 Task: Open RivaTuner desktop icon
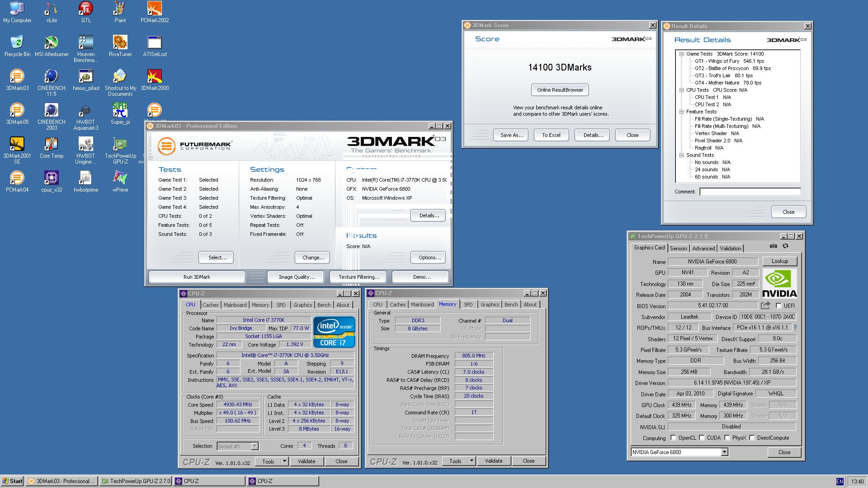point(120,46)
